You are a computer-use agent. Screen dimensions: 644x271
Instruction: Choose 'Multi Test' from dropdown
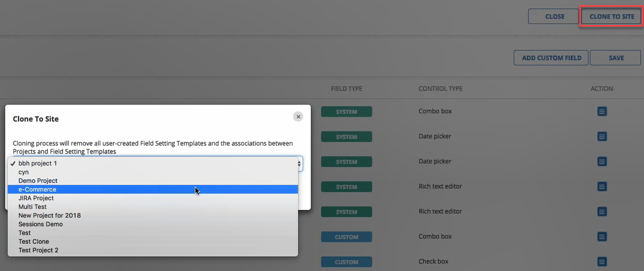click(153, 207)
